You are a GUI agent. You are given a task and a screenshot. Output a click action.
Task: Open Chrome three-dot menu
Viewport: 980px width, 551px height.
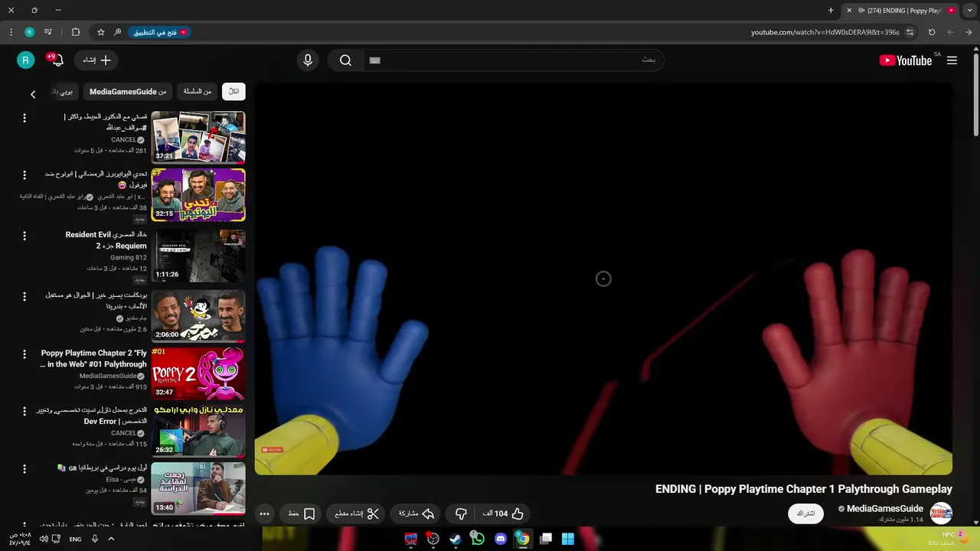click(11, 32)
